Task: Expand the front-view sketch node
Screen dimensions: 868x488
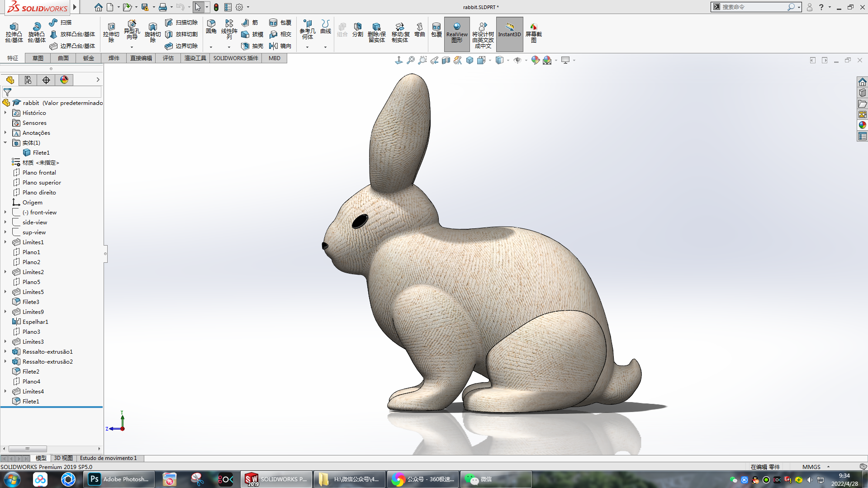Action: 5,213
